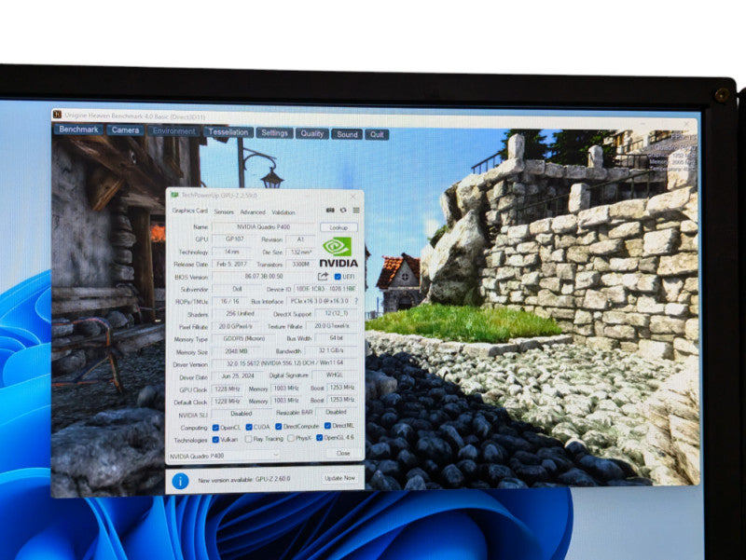Click the Driver Date value Jun 25, 2024
The image size is (746, 560).
tap(238, 376)
